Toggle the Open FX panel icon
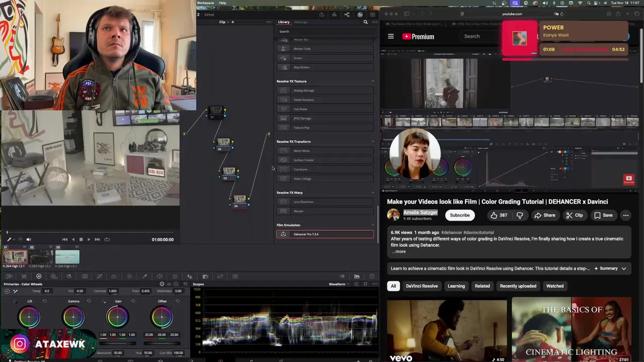This screenshot has height=362, width=644. [360, 15]
